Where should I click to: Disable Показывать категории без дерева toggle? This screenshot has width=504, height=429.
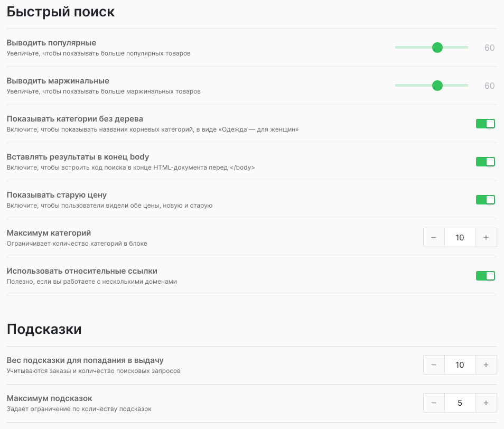point(485,124)
